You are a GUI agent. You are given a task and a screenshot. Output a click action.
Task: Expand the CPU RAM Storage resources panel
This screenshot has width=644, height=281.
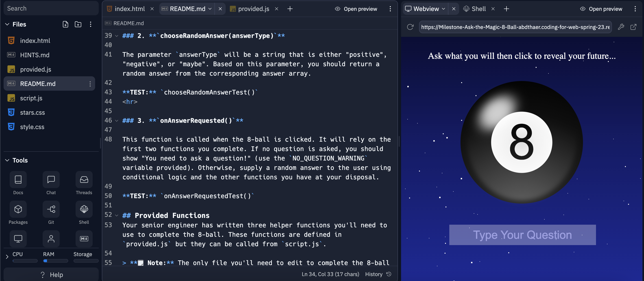(x=7, y=257)
